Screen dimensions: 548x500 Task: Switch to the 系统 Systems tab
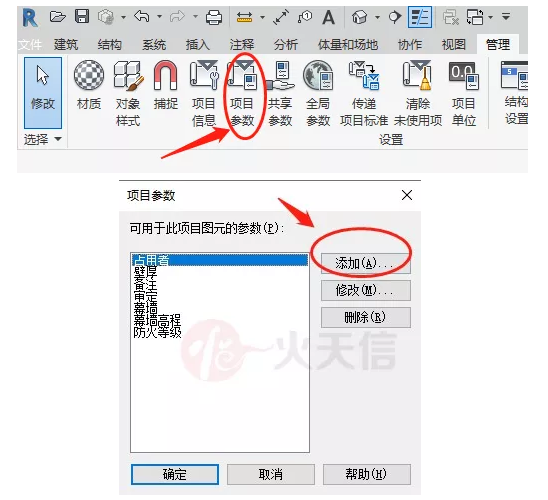click(x=154, y=45)
